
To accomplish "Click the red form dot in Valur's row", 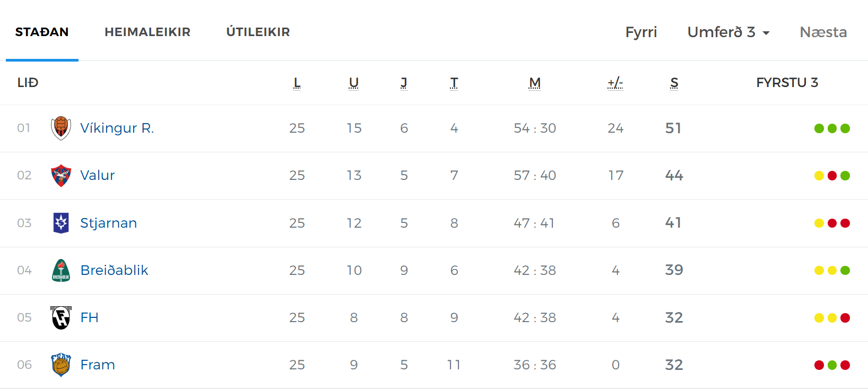I will click(x=832, y=176).
